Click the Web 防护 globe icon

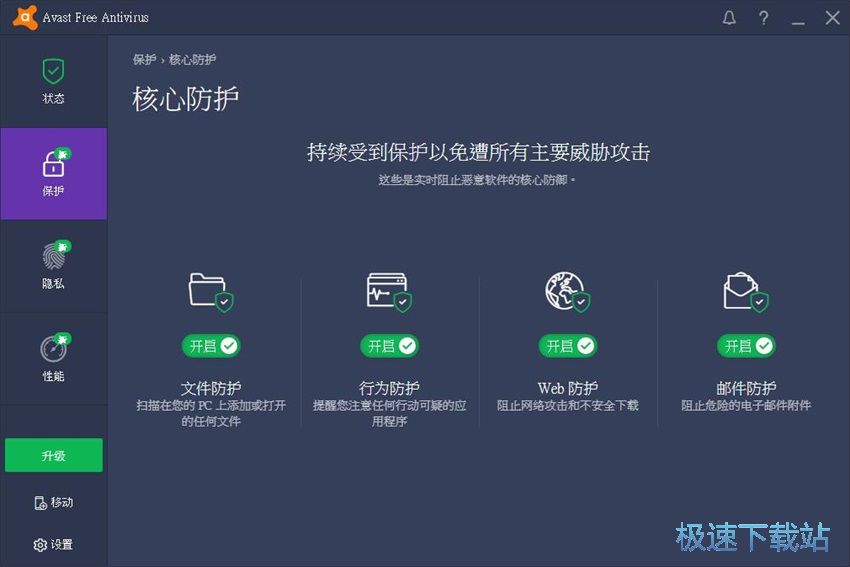pyautogui.click(x=568, y=292)
